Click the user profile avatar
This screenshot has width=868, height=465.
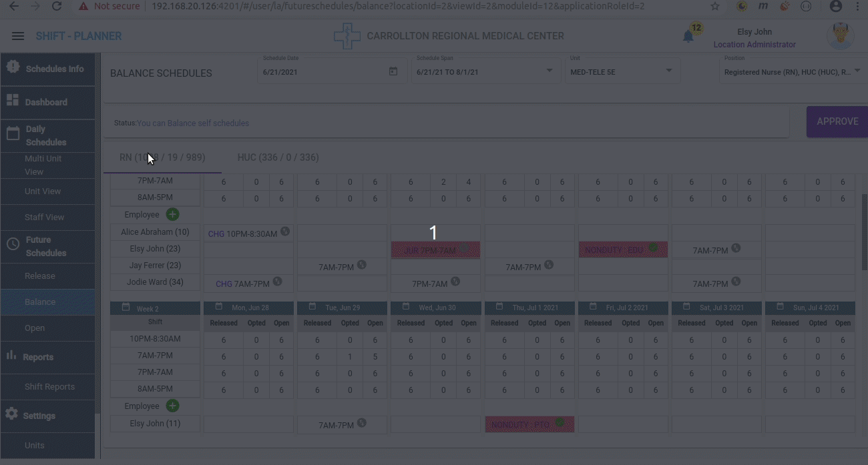pyautogui.click(x=840, y=36)
